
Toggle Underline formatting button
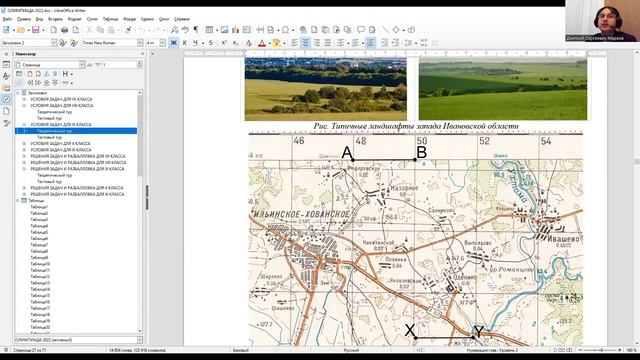pyautogui.click(x=195, y=42)
